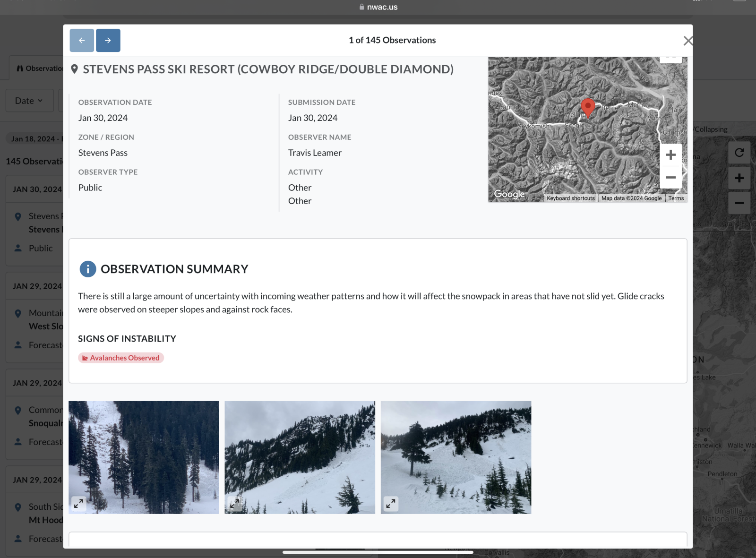Open Keyboard shortcuts link on map
The width and height of the screenshot is (756, 558).
(570, 198)
